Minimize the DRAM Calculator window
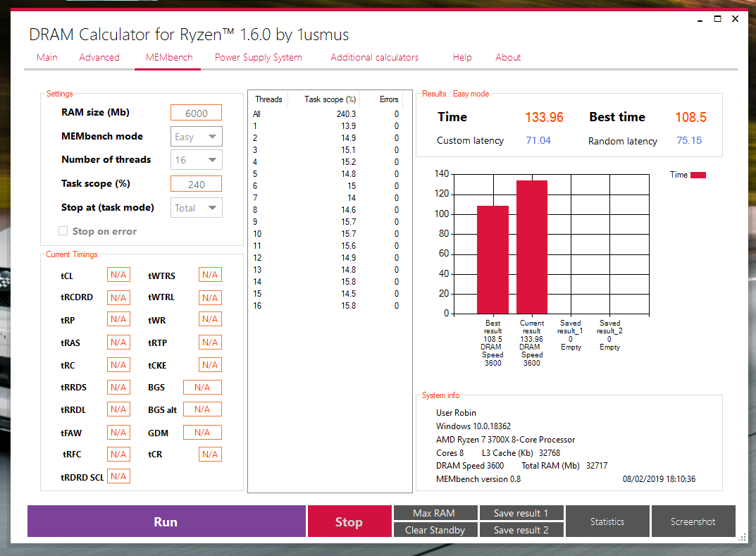The height and width of the screenshot is (556, 756). pos(700,20)
